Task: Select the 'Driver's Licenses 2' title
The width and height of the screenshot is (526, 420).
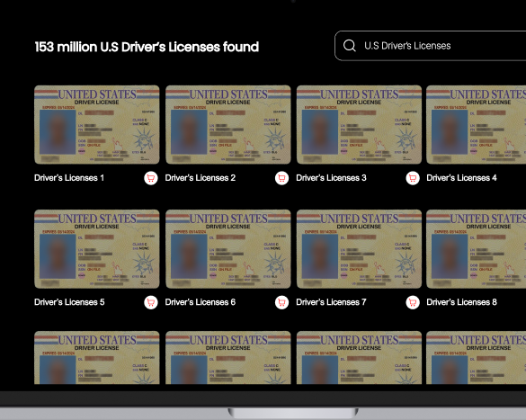Action: click(x=201, y=178)
